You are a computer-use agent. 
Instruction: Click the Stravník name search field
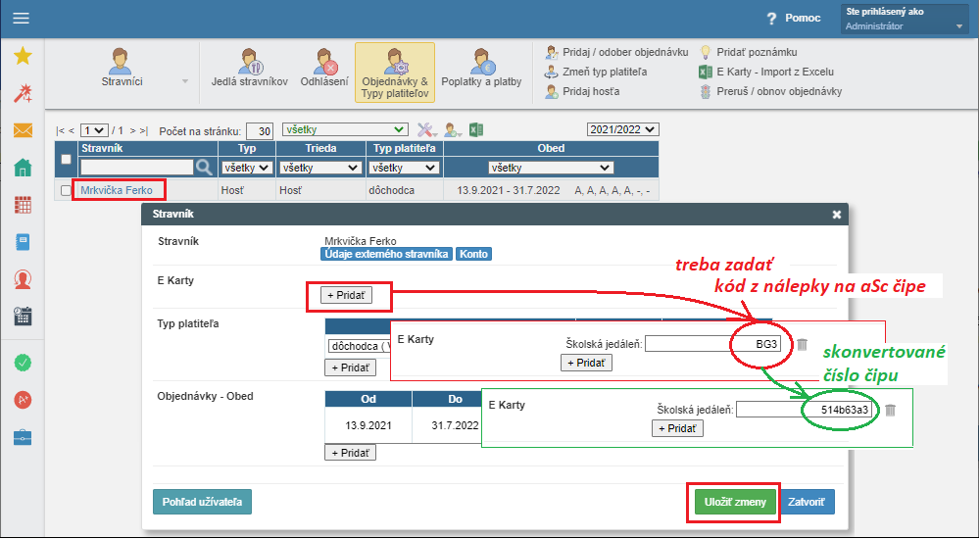tap(137, 167)
